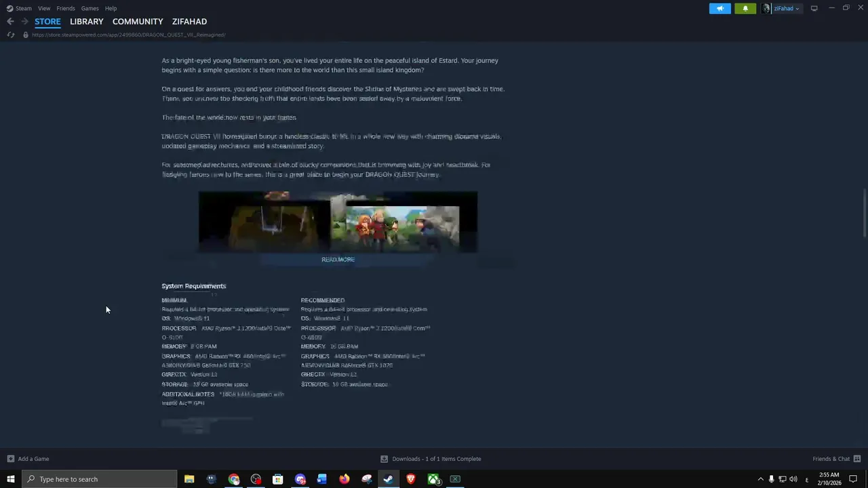This screenshot has width=868, height=488.
Task: Enter Big Picture mode via monitor icon
Action: pos(814,8)
